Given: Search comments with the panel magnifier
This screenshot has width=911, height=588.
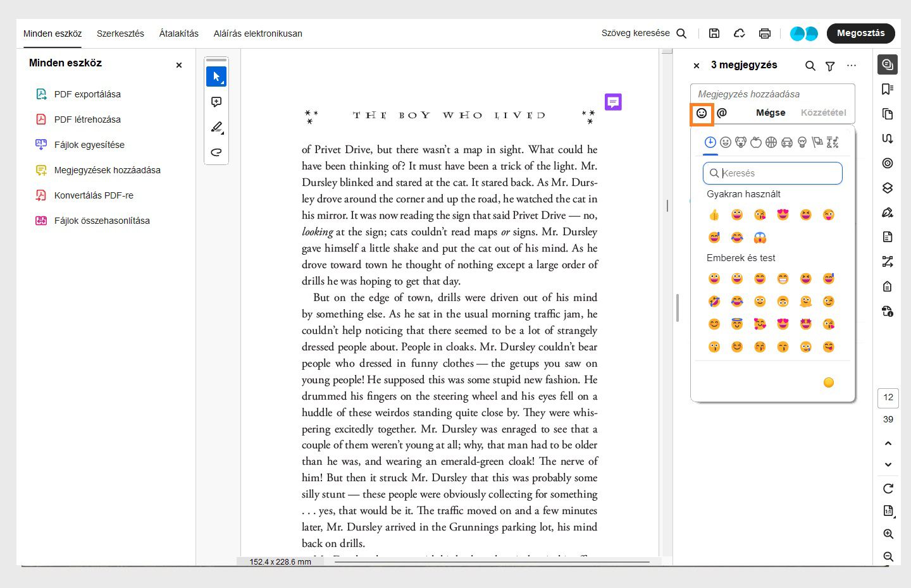Looking at the screenshot, I should 810,66.
